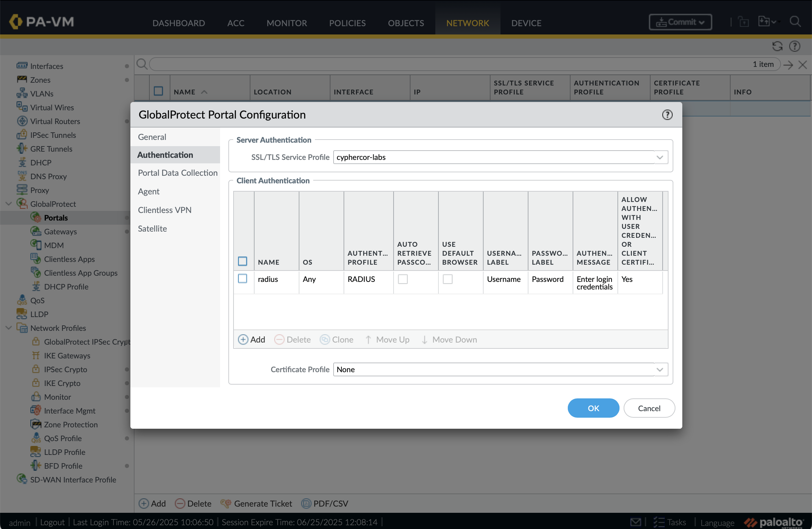The height and width of the screenshot is (529, 812).
Task: Switch to the Satellite tab
Action: point(152,228)
